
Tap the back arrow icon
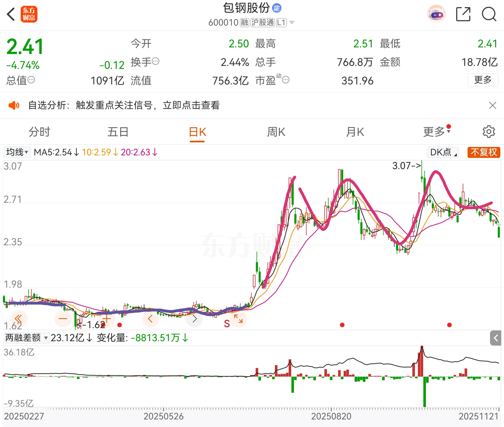[x=11, y=14]
